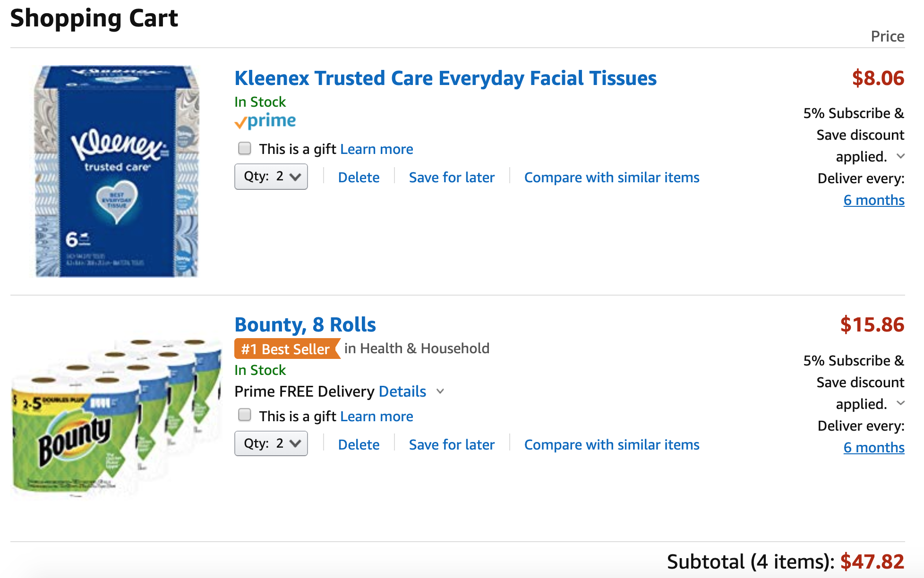The width and height of the screenshot is (924, 578).
Task: Open the Qty dropdown for Bounty rolls
Action: [x=271, y=443]
